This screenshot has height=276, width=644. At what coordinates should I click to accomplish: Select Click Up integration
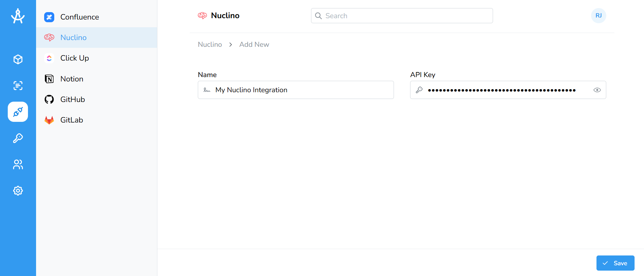pyautogui.click(x=97, y=58)
